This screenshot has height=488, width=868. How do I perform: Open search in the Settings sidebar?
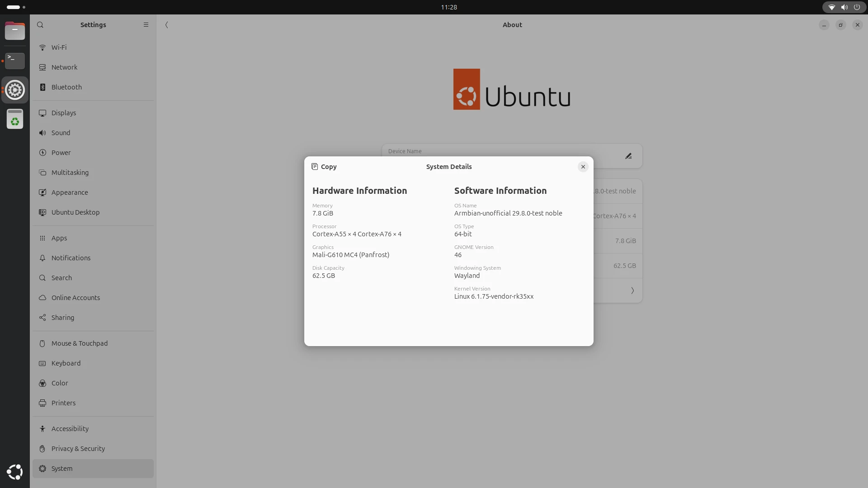point(40,25)
